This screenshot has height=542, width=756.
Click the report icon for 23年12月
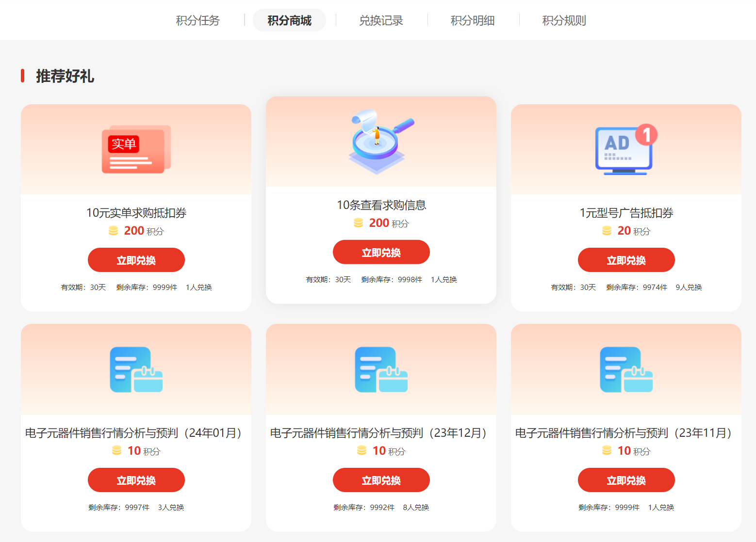381,369
